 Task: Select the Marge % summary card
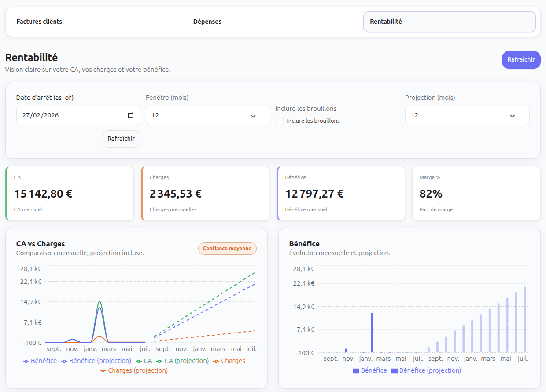[476, 193]
